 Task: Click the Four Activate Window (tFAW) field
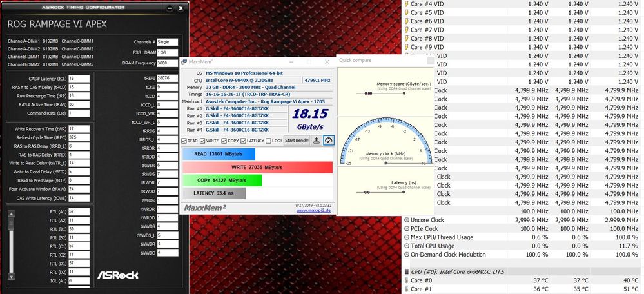[79, 190]
